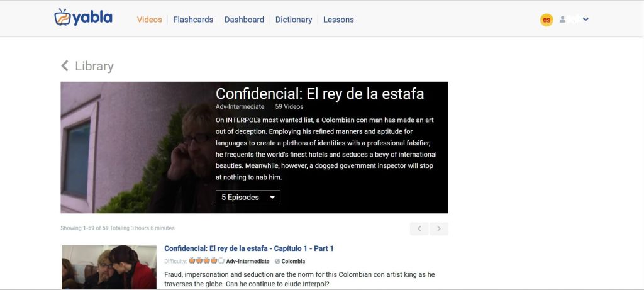The image size is (644, 290).
Task: Navigate to Lessons
Action: pyautogui.click(x=338, y=20)
